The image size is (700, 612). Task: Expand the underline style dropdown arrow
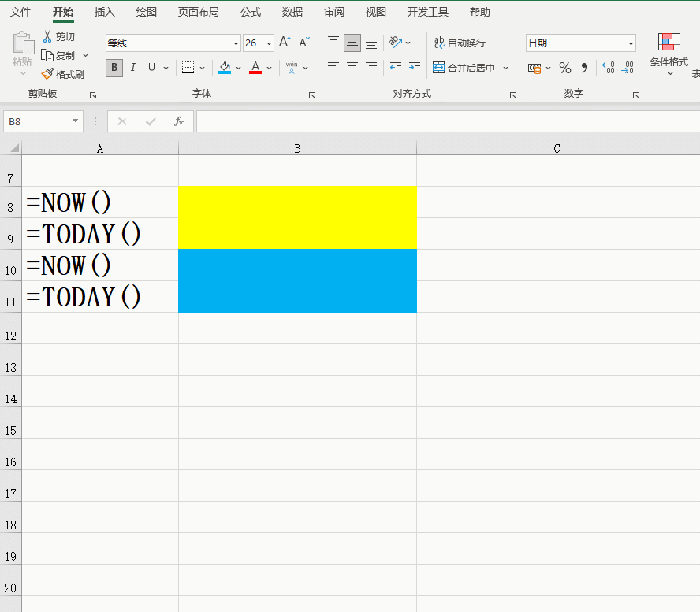(166, 69)
